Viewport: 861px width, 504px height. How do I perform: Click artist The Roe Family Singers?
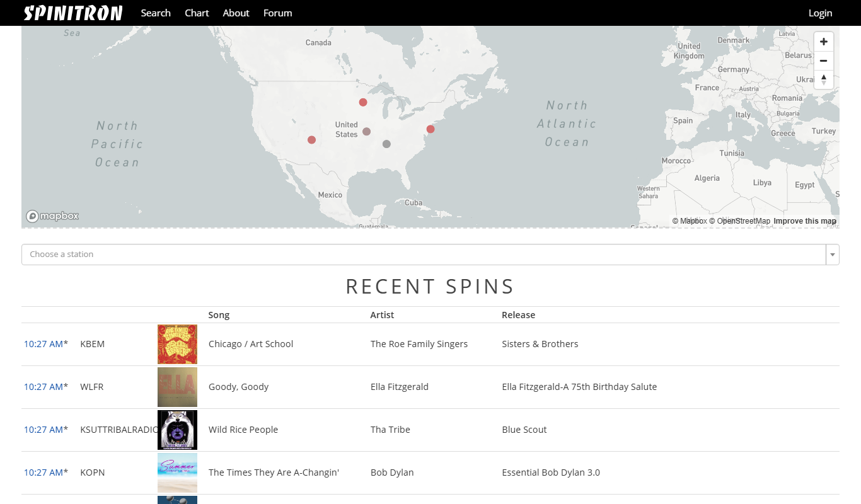coord(419,344)
